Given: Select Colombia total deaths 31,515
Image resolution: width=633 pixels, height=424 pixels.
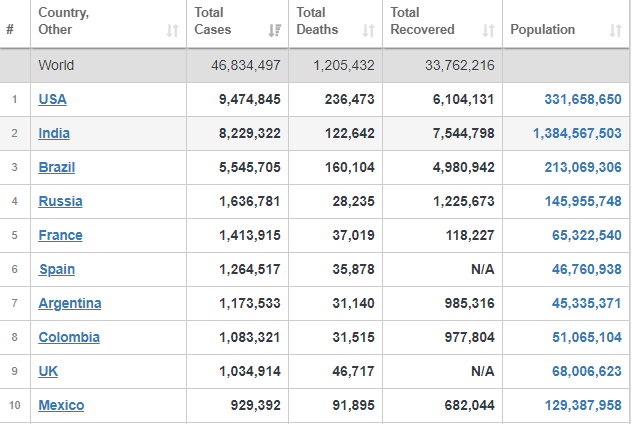Looking at the screenshot, I should tap(354, 337).
